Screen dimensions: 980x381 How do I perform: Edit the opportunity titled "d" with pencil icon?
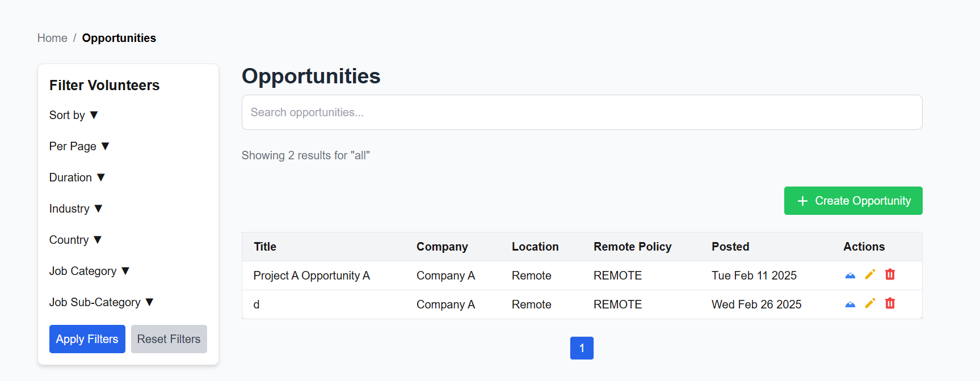(x=870, y=304)
